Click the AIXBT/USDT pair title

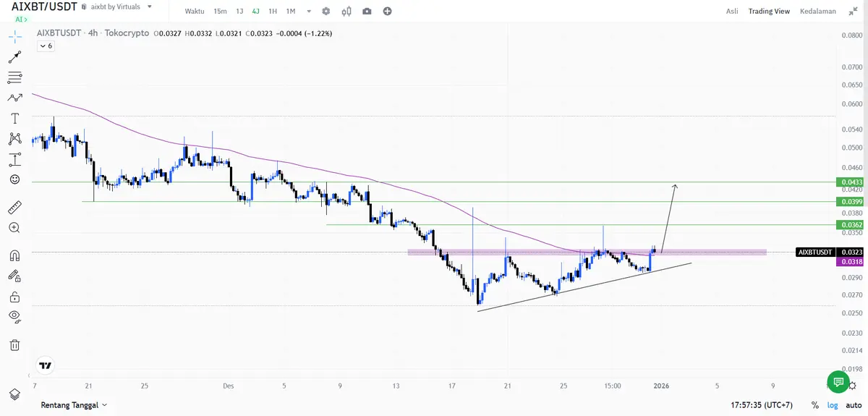(44, 7)
